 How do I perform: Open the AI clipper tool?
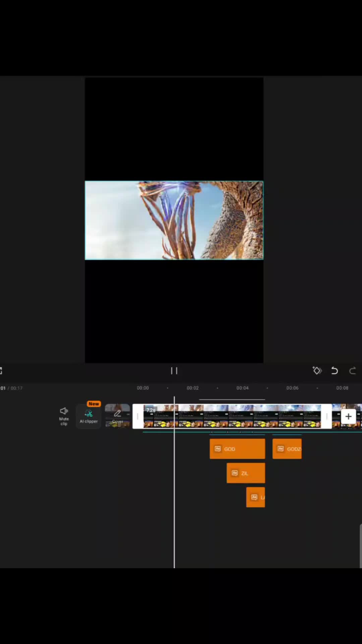pos(88,416)
